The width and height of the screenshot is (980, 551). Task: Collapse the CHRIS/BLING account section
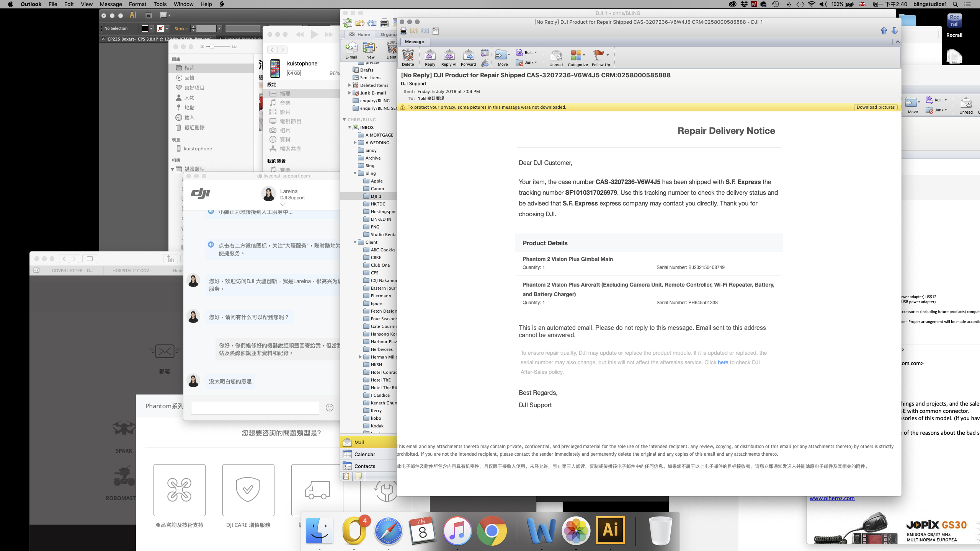(344, 120)
